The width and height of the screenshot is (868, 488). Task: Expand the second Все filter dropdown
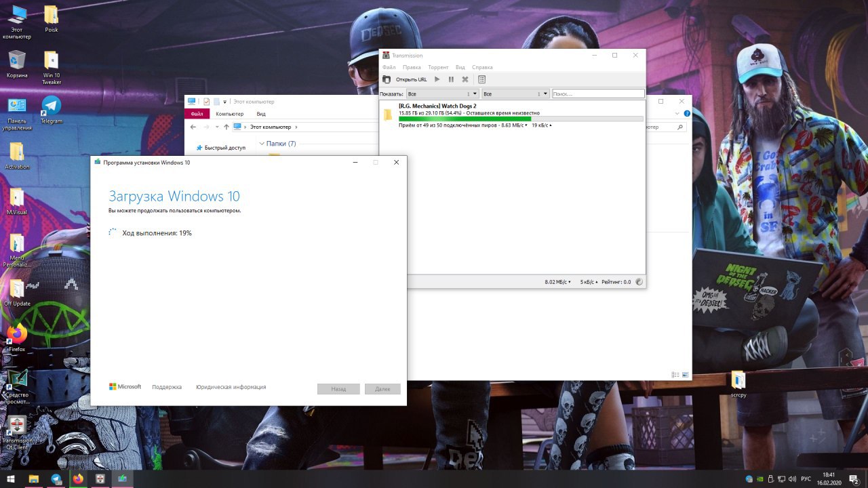[515, 94]
